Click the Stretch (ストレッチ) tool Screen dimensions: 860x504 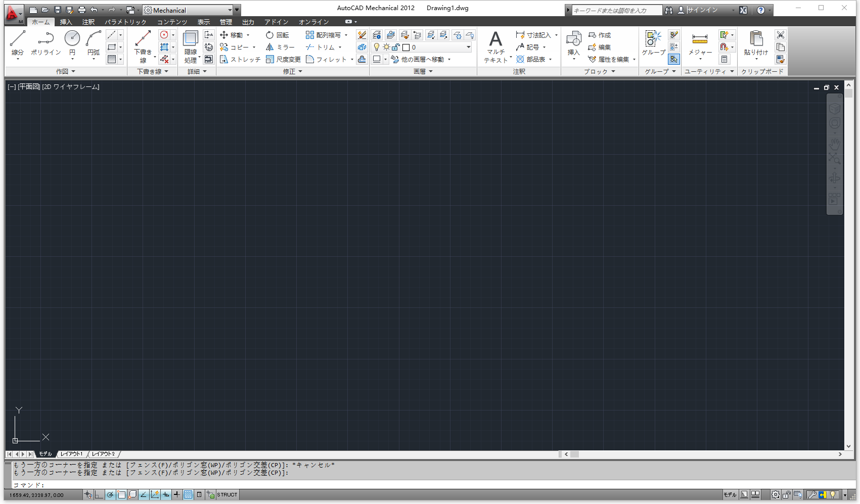point(240,59)
